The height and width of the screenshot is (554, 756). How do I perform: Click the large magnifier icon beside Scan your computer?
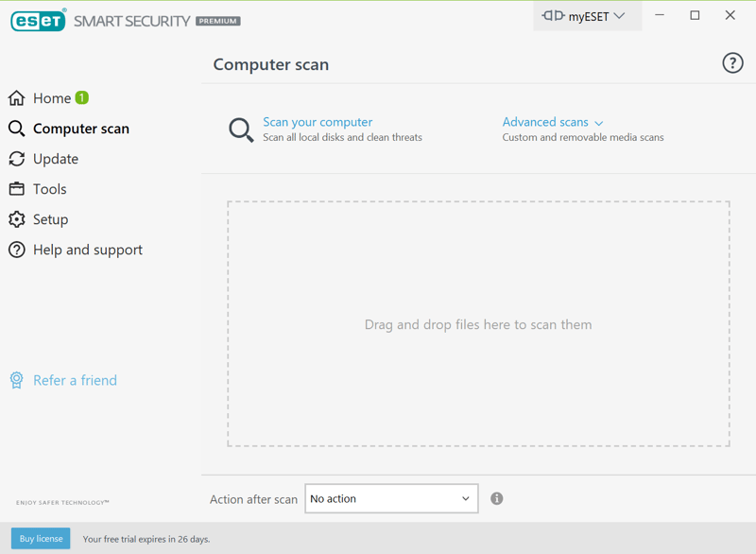[x=241, y=130]
